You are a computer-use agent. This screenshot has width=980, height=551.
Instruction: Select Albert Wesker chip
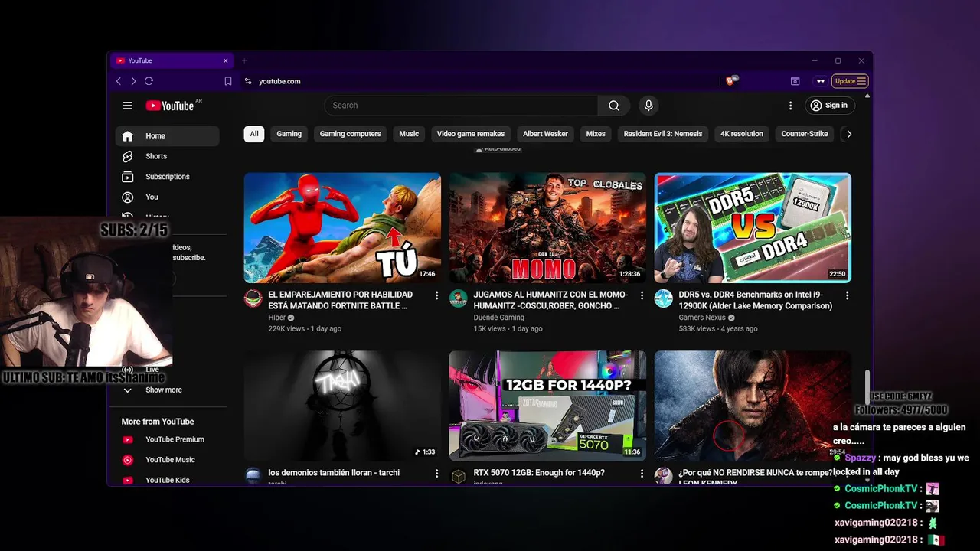tap(545, 134)
